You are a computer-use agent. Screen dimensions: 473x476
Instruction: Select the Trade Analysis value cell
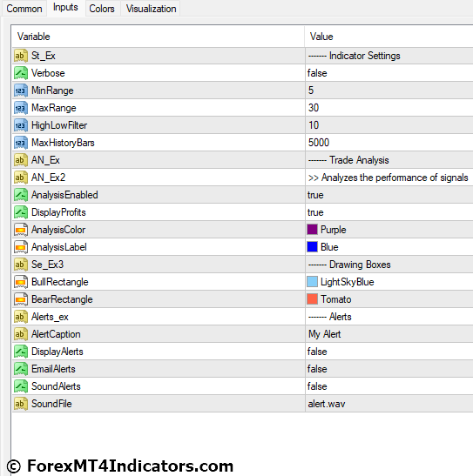[389, 160]
